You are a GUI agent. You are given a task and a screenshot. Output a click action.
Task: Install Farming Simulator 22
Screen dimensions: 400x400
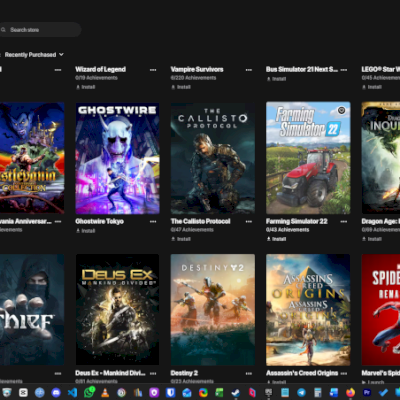(276, 239)
